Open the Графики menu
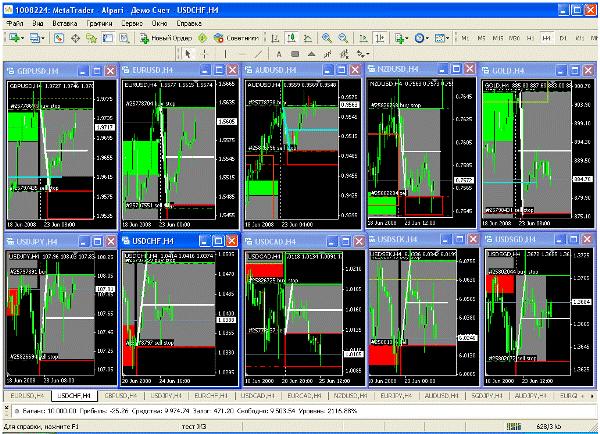The width and height of the screenshot is (600, 434). click(99, 23)
